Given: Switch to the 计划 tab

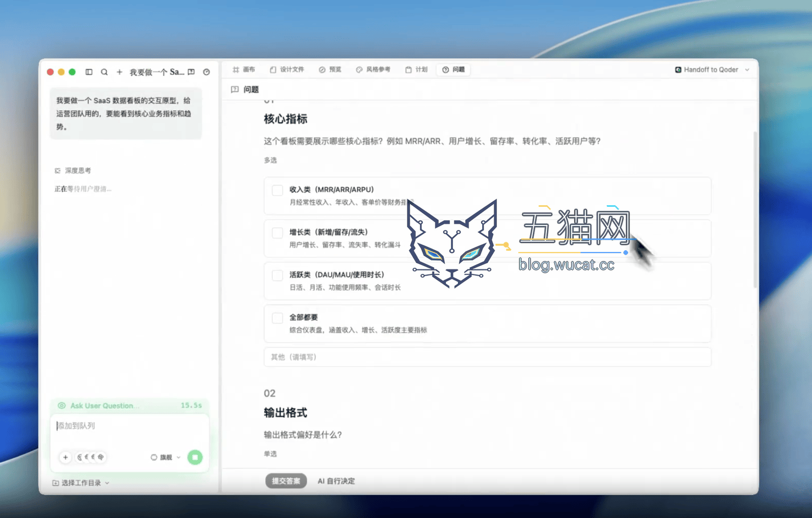Looking at the screenshot, I should pyautogui.click(x=416, y=69).
